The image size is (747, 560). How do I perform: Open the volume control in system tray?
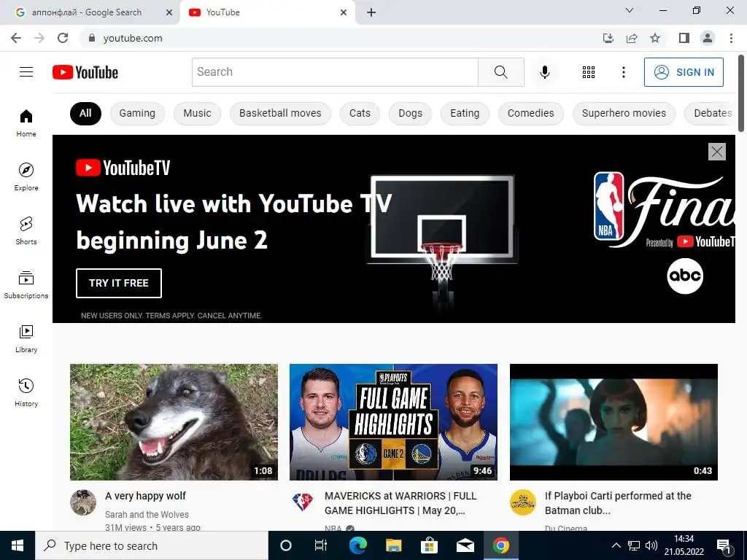click(651, 545)
